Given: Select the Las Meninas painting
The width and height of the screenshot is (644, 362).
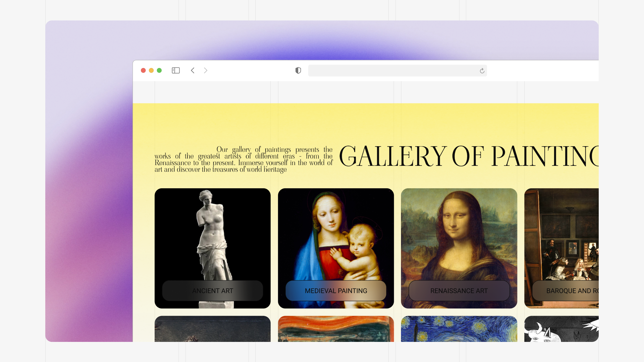Looking at the screenshot, I should [561, 235].
